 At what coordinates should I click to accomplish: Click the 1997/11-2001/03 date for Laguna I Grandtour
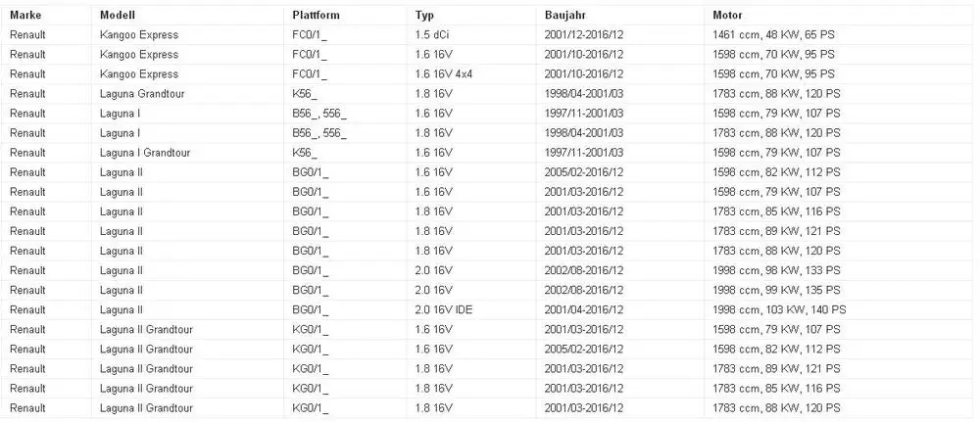point(584,153)
